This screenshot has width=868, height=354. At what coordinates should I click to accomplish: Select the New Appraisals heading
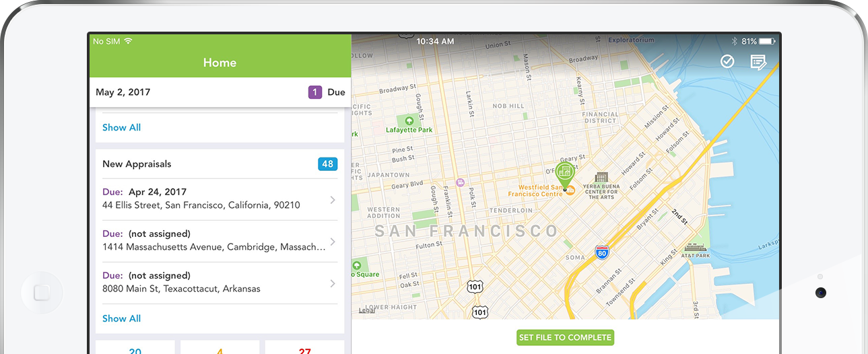click(137, 164)
